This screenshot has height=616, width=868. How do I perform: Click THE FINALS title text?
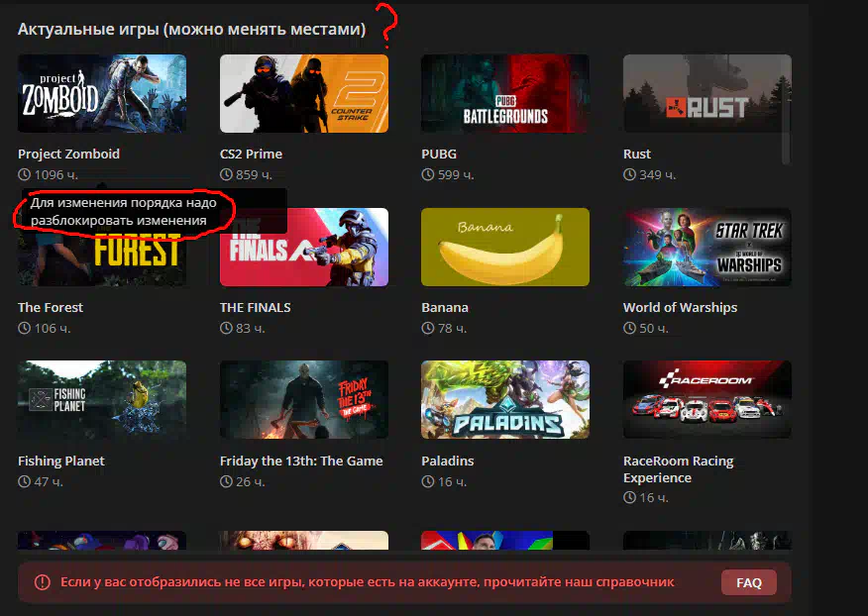(x=256, y=307)
